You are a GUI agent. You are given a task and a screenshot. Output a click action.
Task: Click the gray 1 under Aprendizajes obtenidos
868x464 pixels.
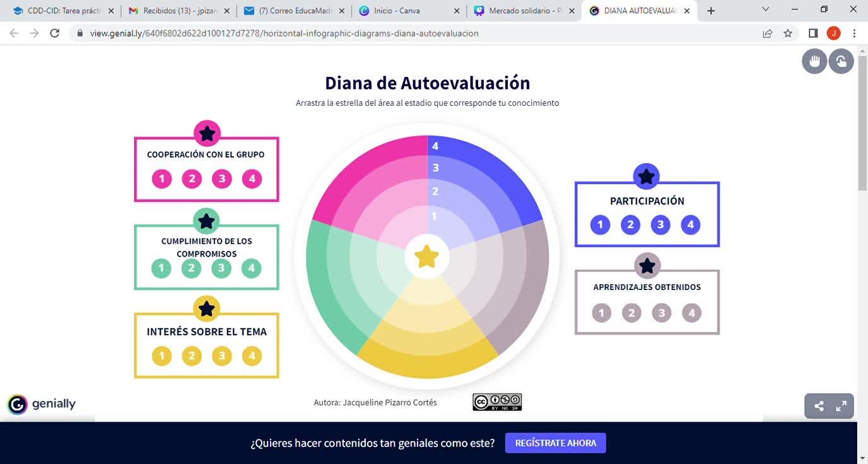click(x=601, y=313)
